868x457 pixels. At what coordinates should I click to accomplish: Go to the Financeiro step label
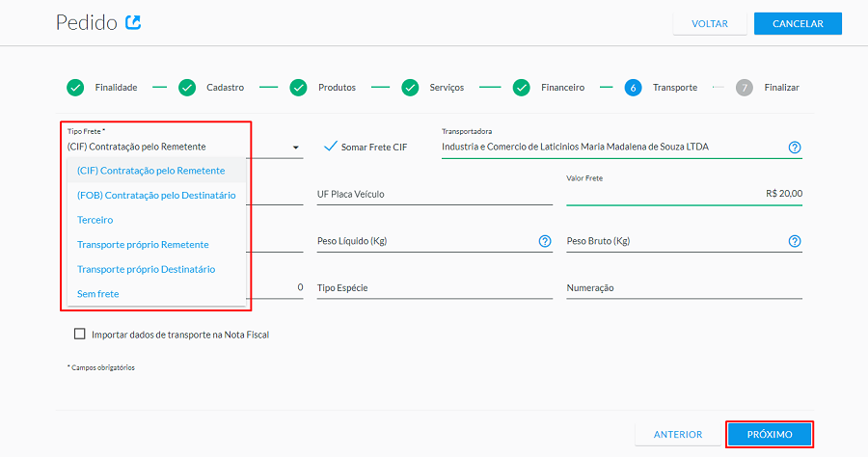coord(563,88)
